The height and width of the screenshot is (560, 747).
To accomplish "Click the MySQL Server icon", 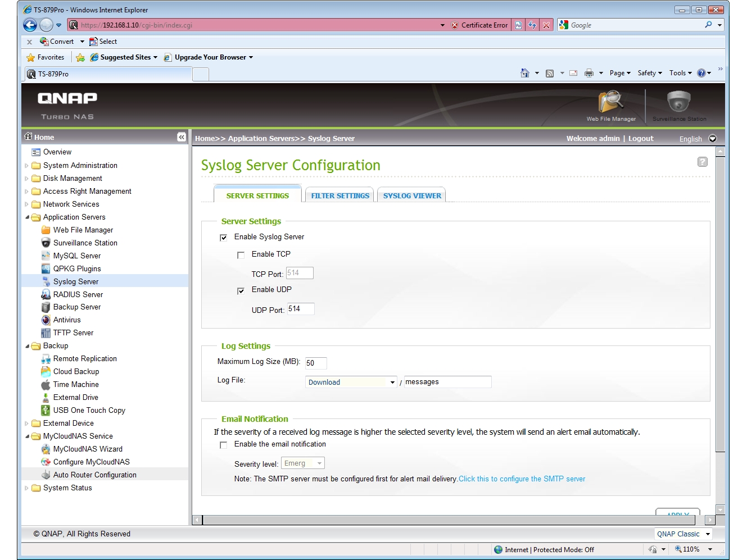I will (46, 256).
